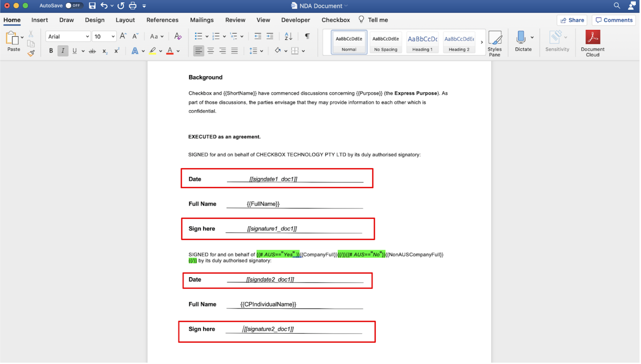Screen dimensions: 641x364
Task: Toggle Align Left button
Action: [x=199, y=51]
